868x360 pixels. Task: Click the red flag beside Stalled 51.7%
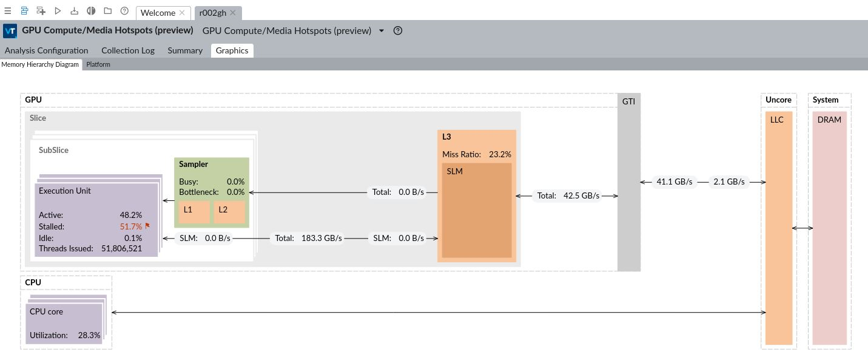click(147, 226)
